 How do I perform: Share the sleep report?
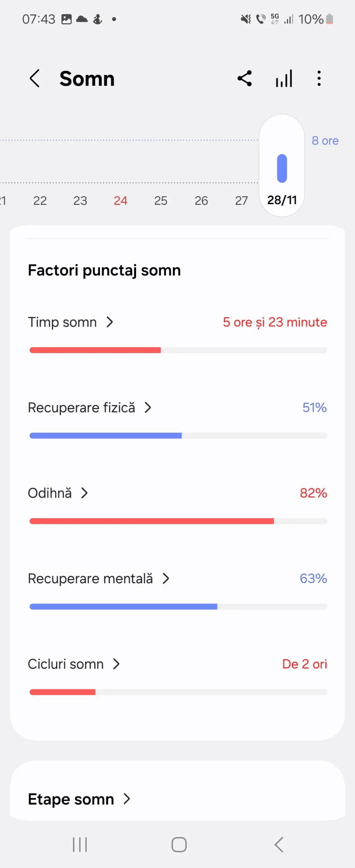coord(245,78)
